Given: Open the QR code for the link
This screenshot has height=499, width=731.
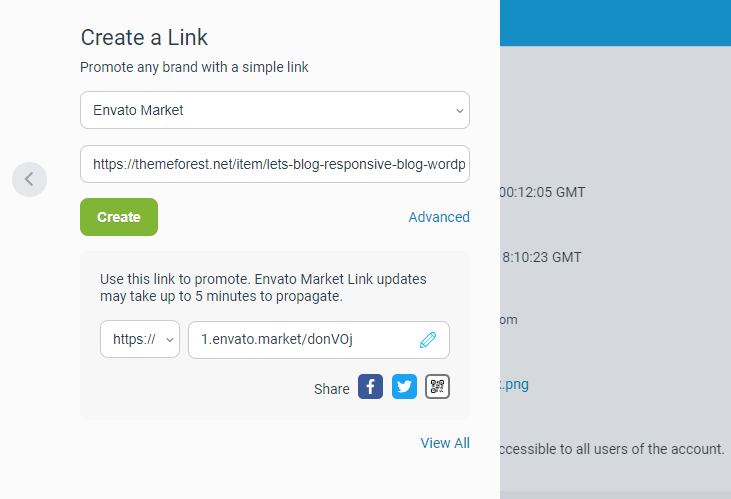Looking at the screenshot, I should pyautogui.click(x=437, y=387).
